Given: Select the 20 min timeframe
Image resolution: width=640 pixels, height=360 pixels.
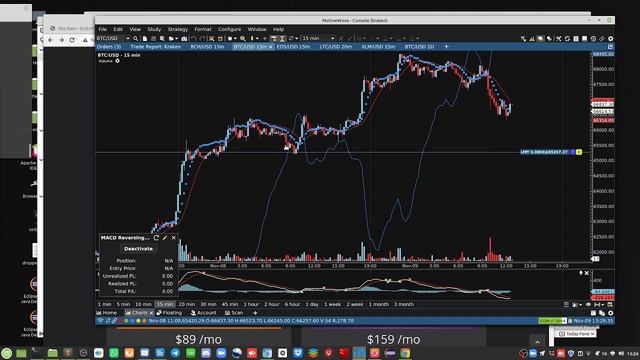Looking at the screenshot, I should 187,304.
